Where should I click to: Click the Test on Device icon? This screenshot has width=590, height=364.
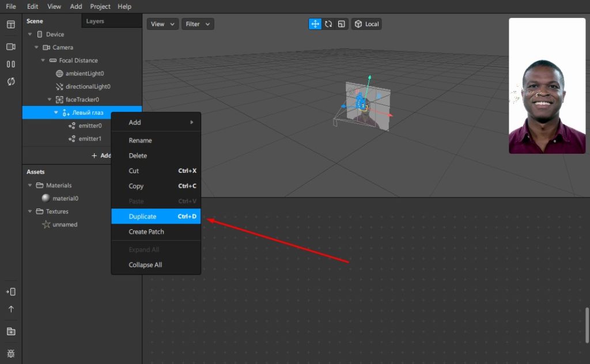point(11,291)
